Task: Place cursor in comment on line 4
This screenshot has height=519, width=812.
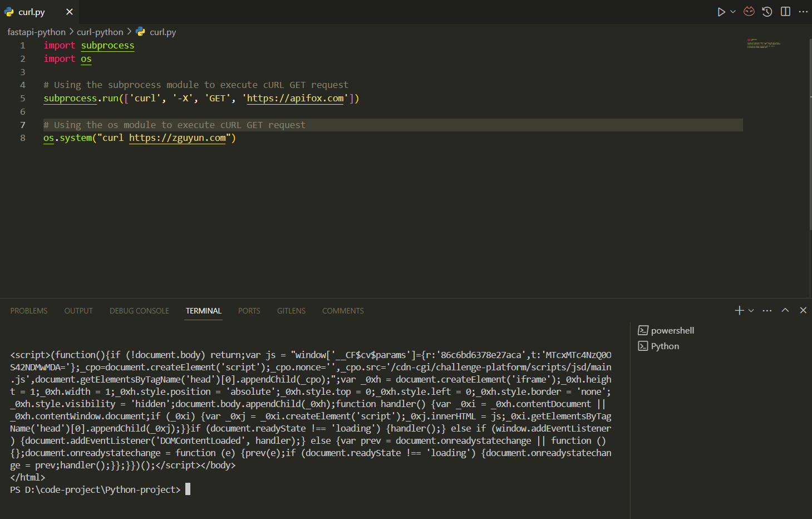Action: point(196,85)
